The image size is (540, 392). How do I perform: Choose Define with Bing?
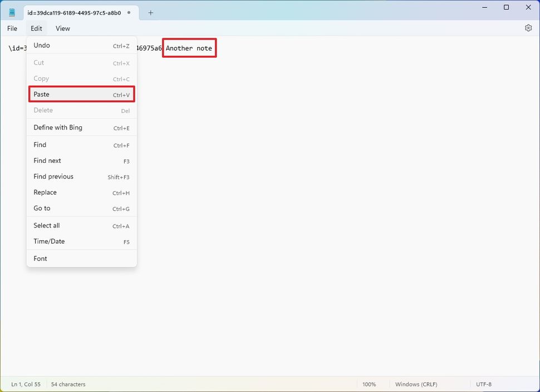[81, 127]
